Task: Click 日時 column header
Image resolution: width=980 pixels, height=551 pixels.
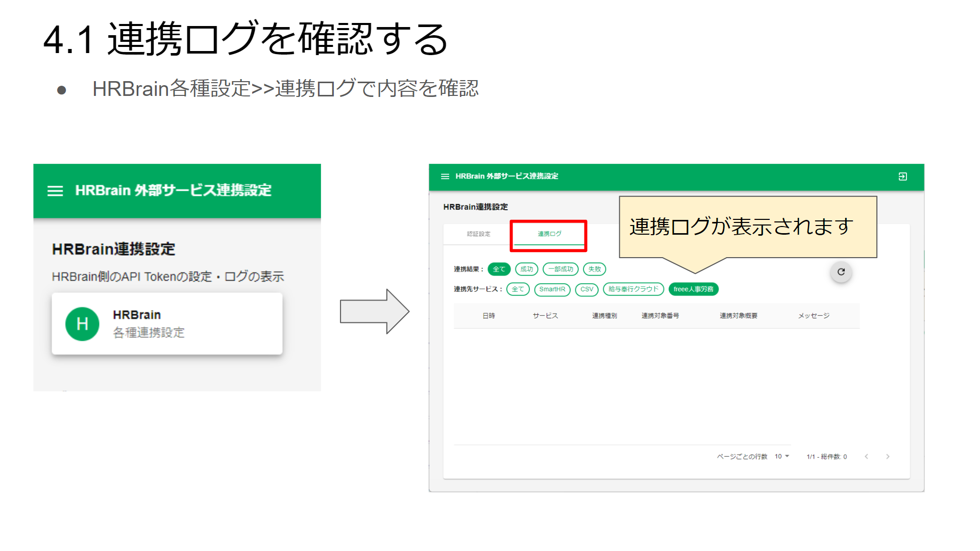Action: pyautogui.click(x=489, y=316)
